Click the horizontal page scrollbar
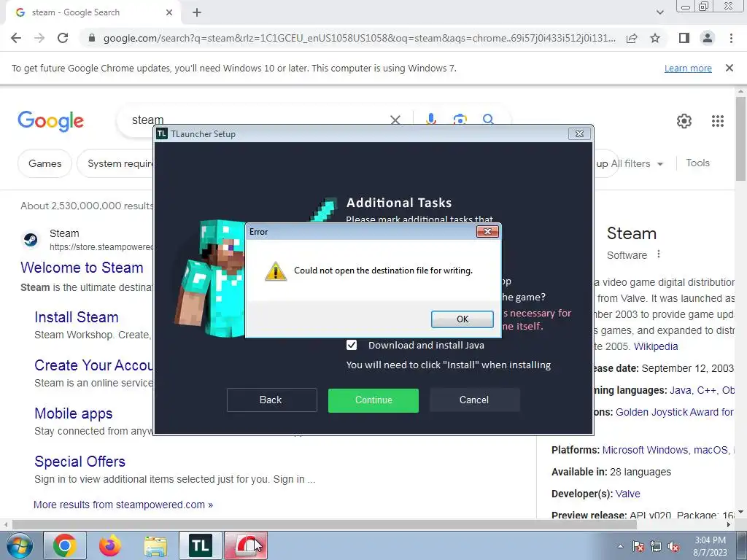Screen dimensions: 747x560 point(324,524)
